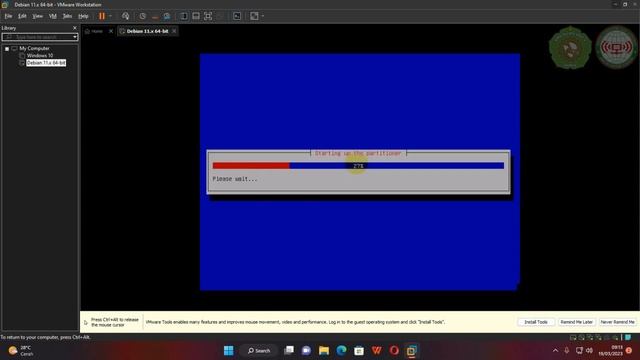Open File Explorer from the taskbar
This screenshot has height=360, width=640.
324,350
